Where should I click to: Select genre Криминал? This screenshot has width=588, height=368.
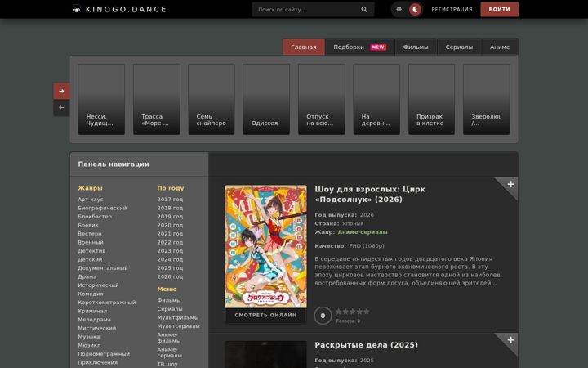[x=92, y=311]
